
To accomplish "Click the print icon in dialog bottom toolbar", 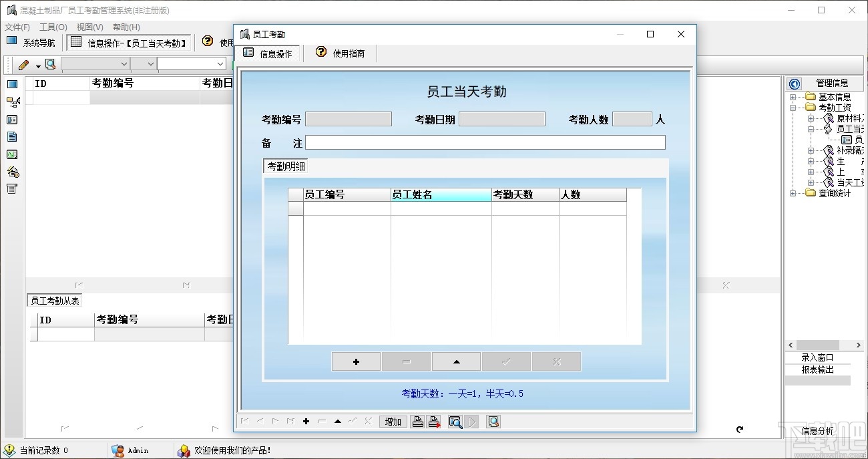I will click(x=418, y=422).
